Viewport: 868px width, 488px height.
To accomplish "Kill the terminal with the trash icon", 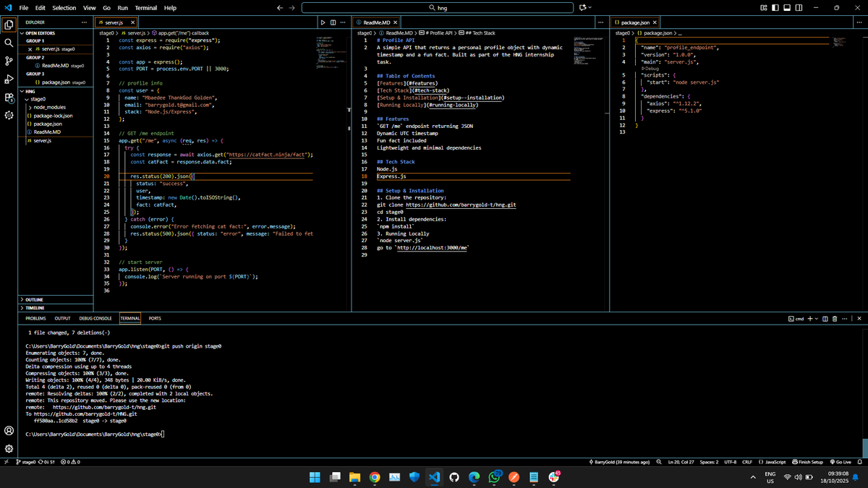I will pyautogui.click(x=836, y=317).
